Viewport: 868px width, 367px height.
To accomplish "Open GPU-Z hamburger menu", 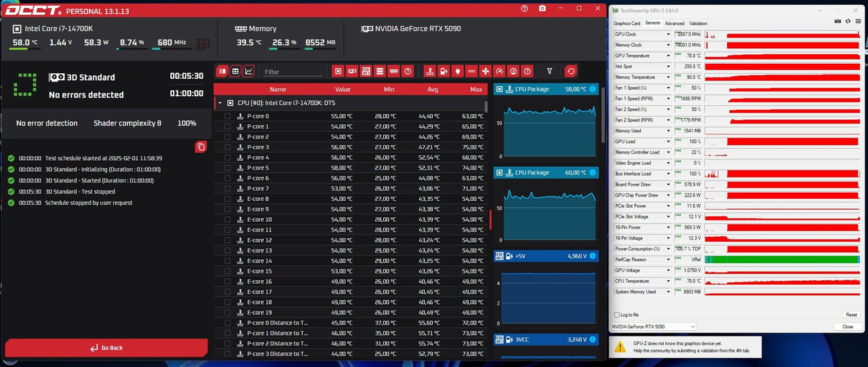I will tap(858, 22).
